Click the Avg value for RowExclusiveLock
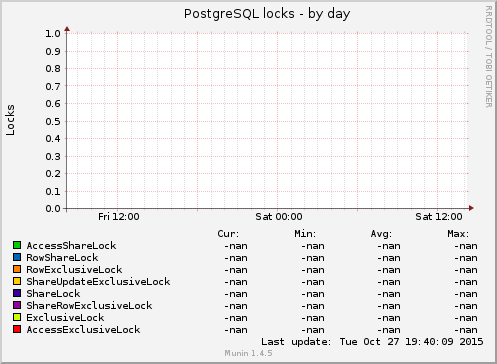This screenshot has height=364, width=497. point(389,270)
